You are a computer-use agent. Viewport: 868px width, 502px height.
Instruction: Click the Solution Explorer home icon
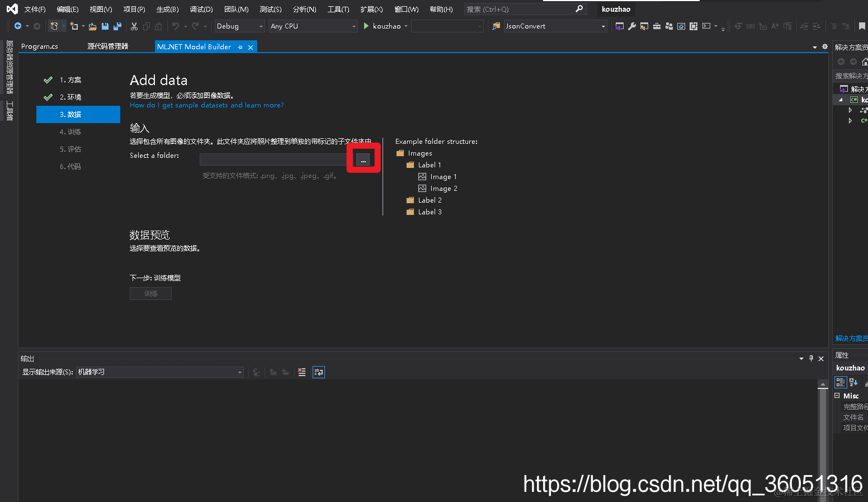coord(865,62)
